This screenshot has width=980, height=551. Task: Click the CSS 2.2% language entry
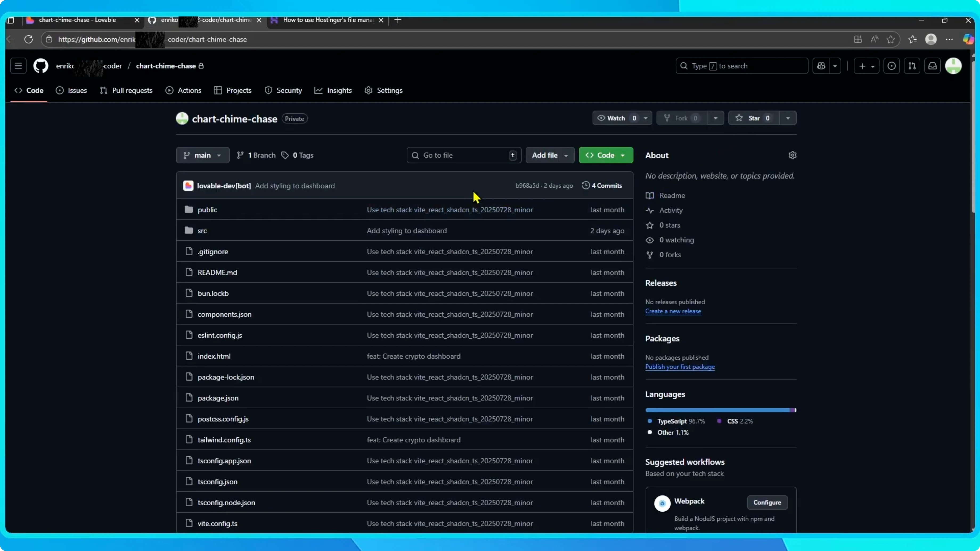point(735,421)
